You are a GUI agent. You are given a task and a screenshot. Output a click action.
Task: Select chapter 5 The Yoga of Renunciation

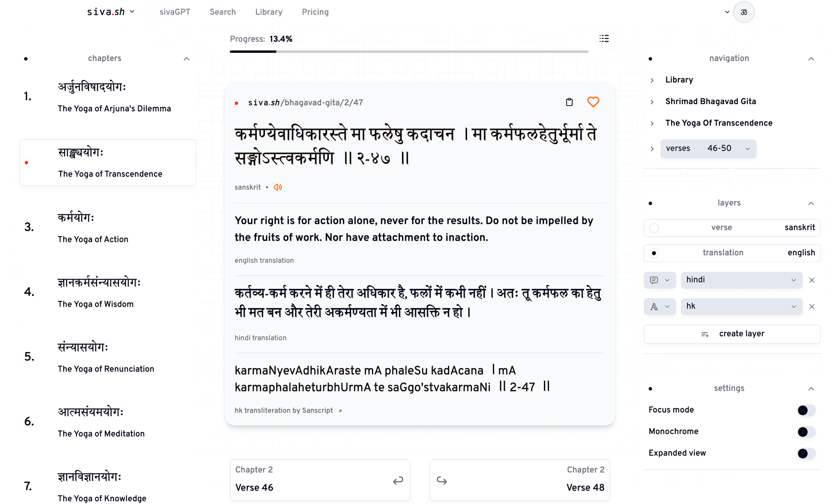pyautogui.click(x=107, y=358)
